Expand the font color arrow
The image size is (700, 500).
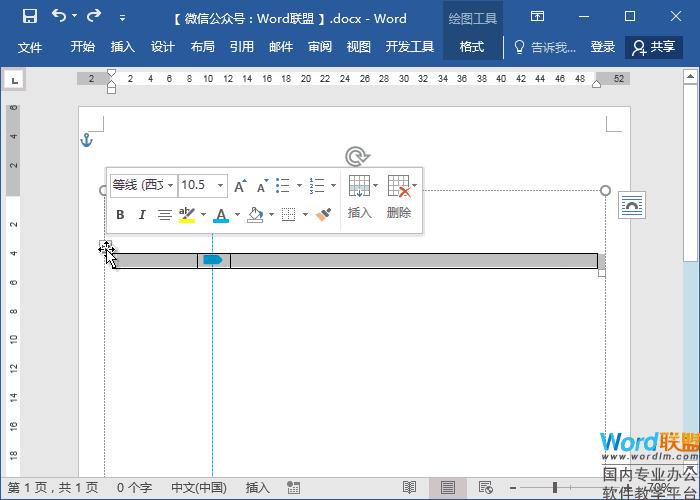pyautogui.click(x=237, y=215)
